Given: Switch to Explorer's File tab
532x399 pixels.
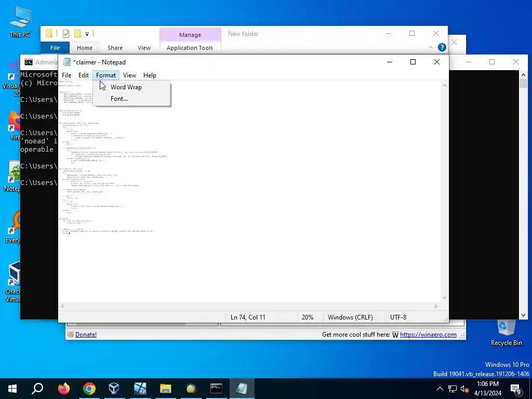Looking at the screenshot, I should (x=55, y=48).
